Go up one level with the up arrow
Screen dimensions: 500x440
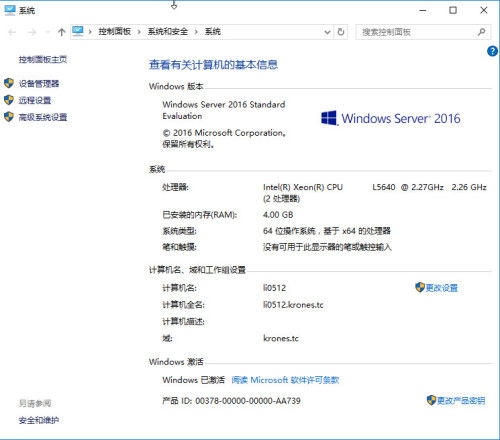tap(61, 32)
